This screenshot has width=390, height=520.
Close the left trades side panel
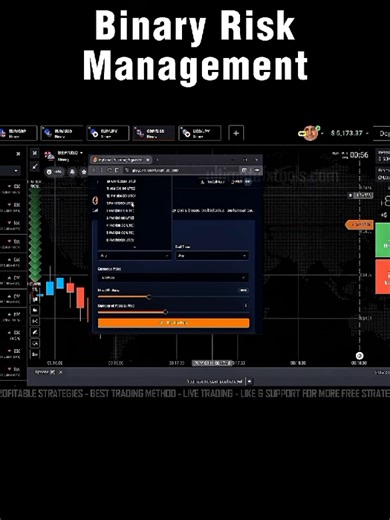click(x=18, y=154)
